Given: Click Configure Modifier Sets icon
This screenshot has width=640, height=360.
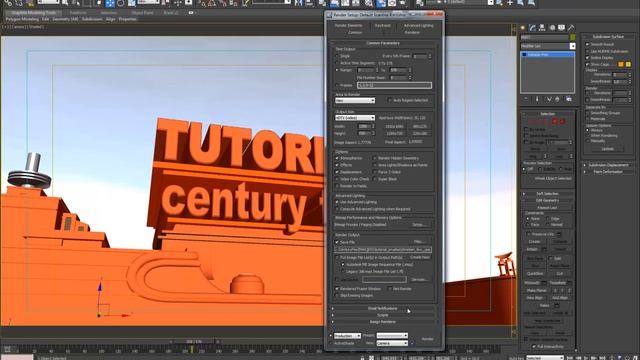Looking at the screenshot, I should pyautogui.click(x=569, y=99).
